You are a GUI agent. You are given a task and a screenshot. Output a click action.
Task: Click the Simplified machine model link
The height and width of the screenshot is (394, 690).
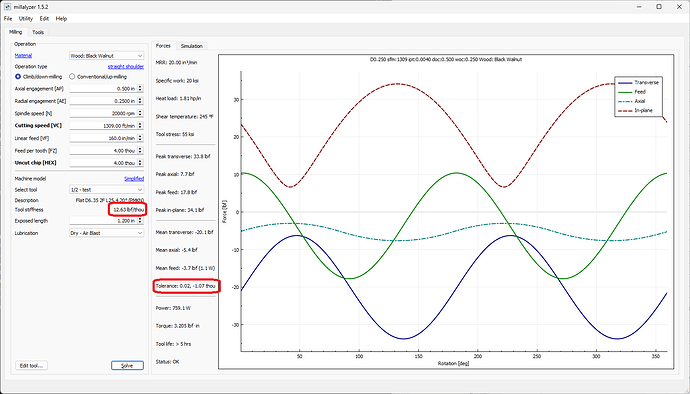[x=134, y=179]
